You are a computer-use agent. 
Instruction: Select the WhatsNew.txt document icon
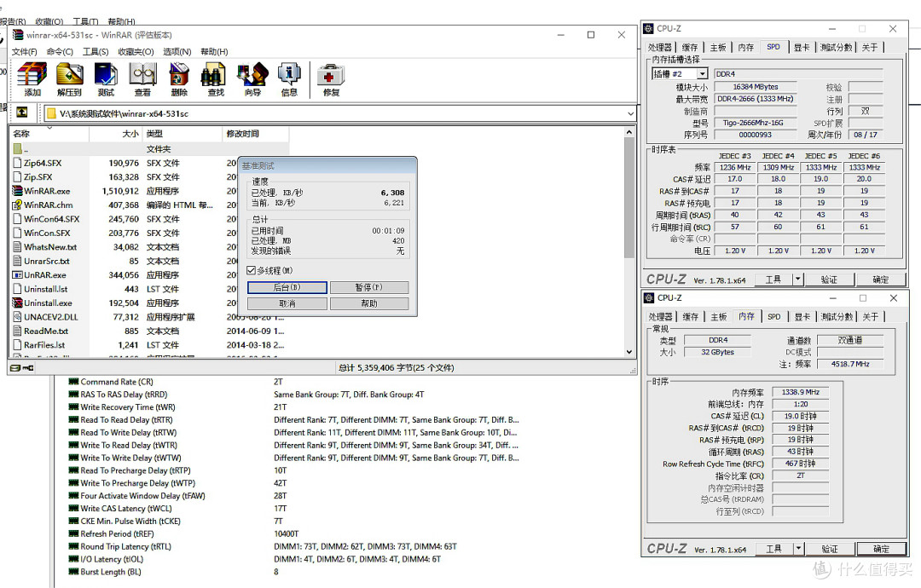coord(18,247)
